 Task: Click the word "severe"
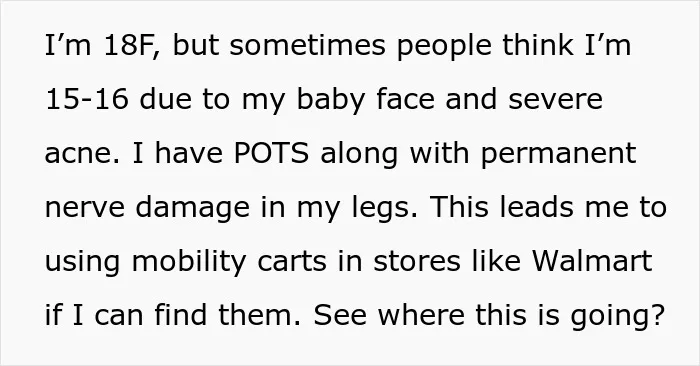pos(555,100)
